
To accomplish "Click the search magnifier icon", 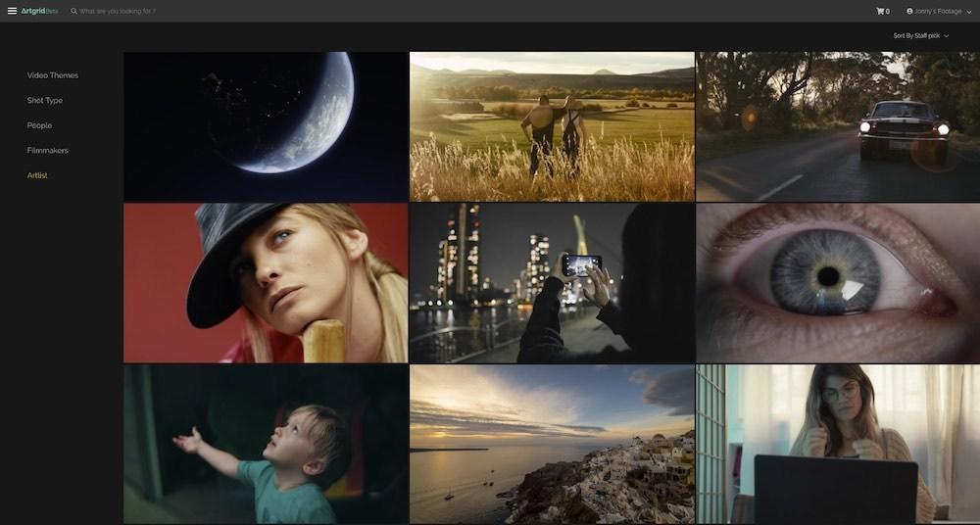I will point(73,11).
